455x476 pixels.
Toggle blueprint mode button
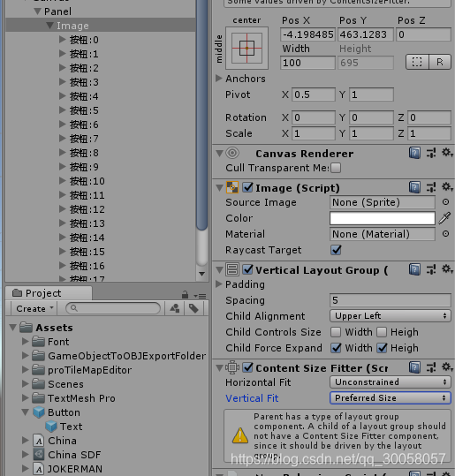tap(417, 62)
